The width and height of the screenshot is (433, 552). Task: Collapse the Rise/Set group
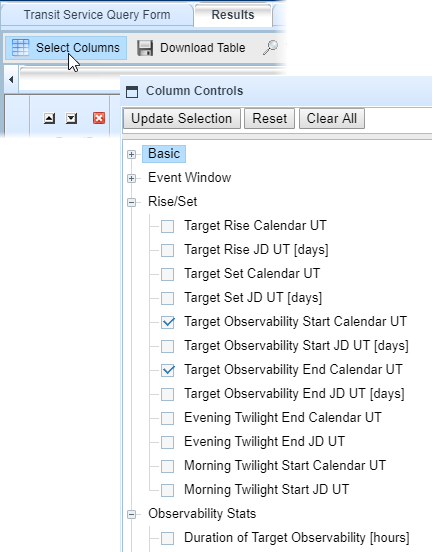(x=131, y=202)
